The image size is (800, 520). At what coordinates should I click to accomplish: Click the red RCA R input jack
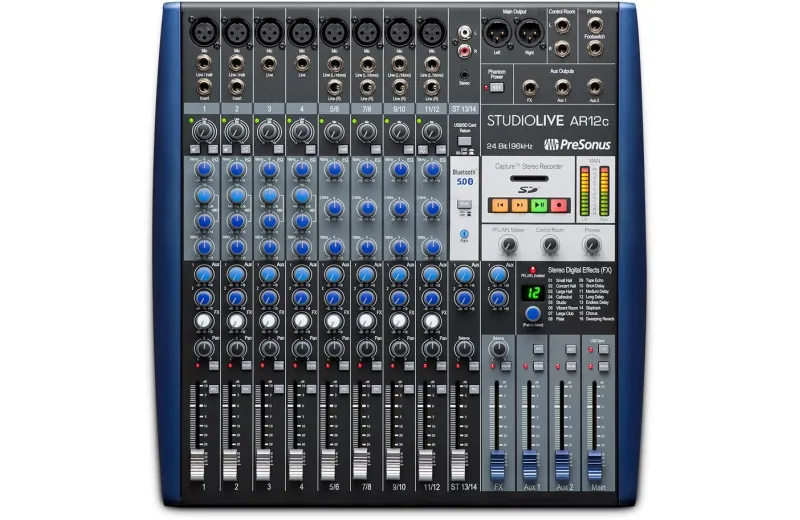[464, 51]
